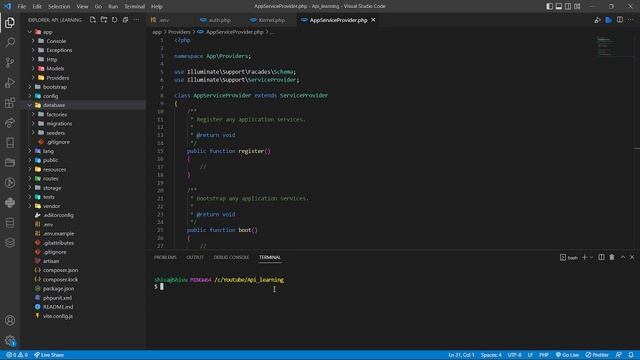Create a new folder in Explorer
640x360 pixels.
[x=104, y=20]
